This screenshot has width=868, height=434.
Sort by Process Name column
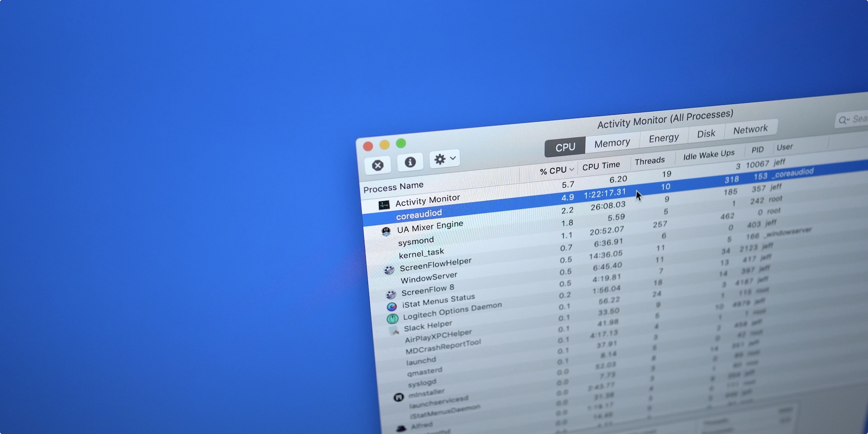pos(394,187)
